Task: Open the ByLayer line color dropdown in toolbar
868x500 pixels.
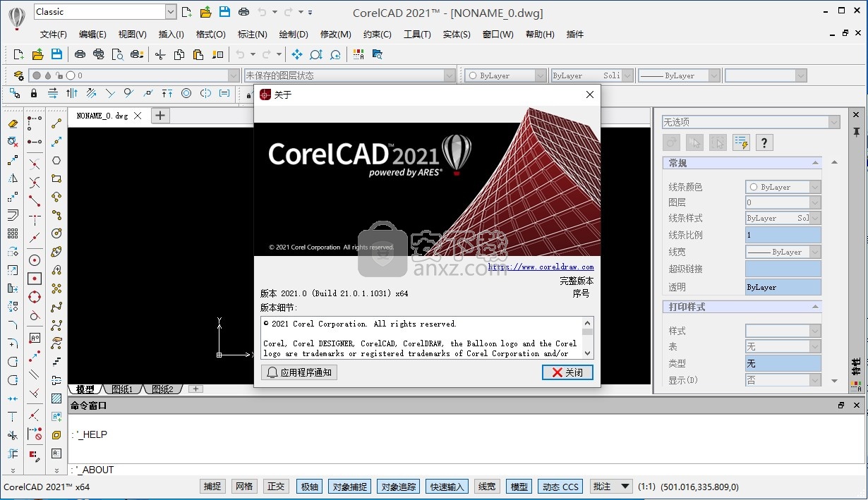Action: [541, 75]
